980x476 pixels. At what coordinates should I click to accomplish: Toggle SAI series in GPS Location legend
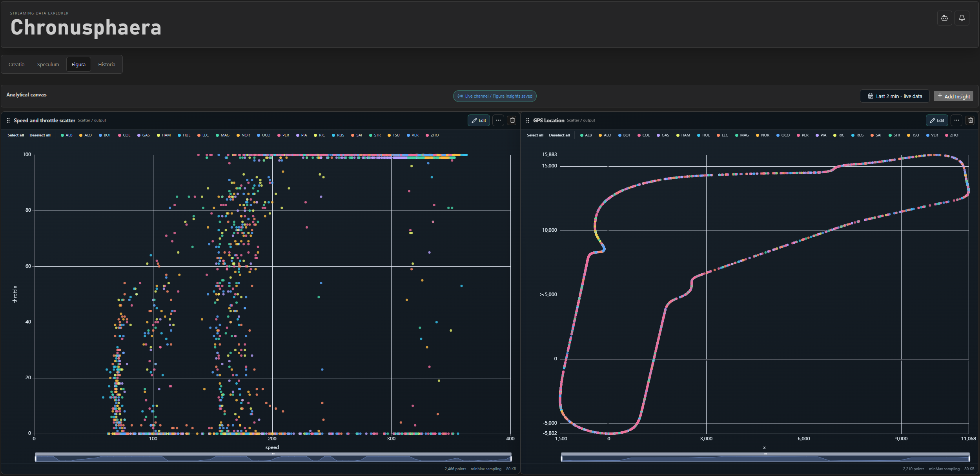pos(876,135)
